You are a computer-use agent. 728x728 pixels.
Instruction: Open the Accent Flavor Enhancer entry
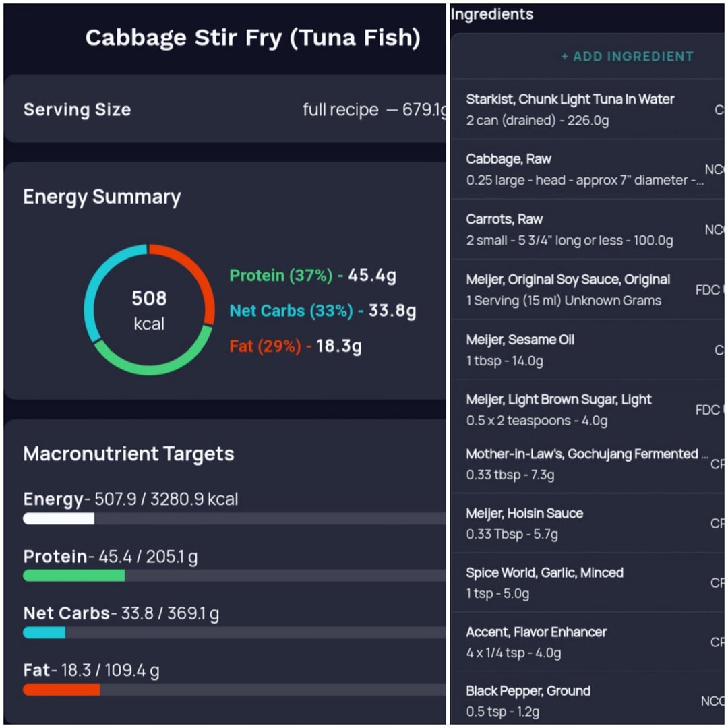click(x=536, y=642)
